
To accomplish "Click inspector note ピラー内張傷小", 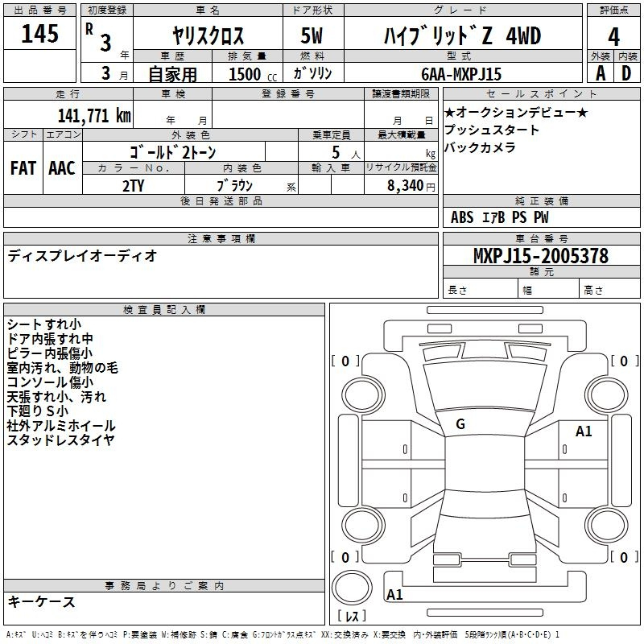I will (x=50, y=353).
